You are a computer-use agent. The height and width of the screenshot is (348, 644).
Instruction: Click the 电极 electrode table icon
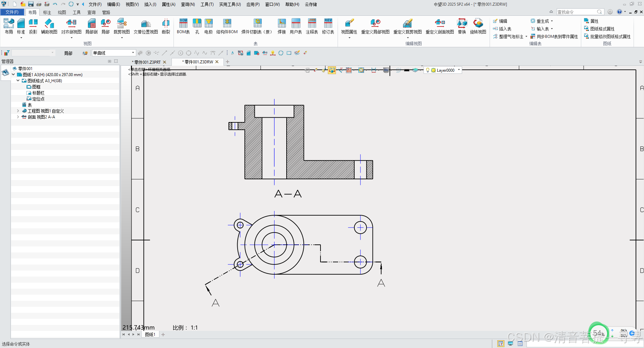click(x=208, y=26)
